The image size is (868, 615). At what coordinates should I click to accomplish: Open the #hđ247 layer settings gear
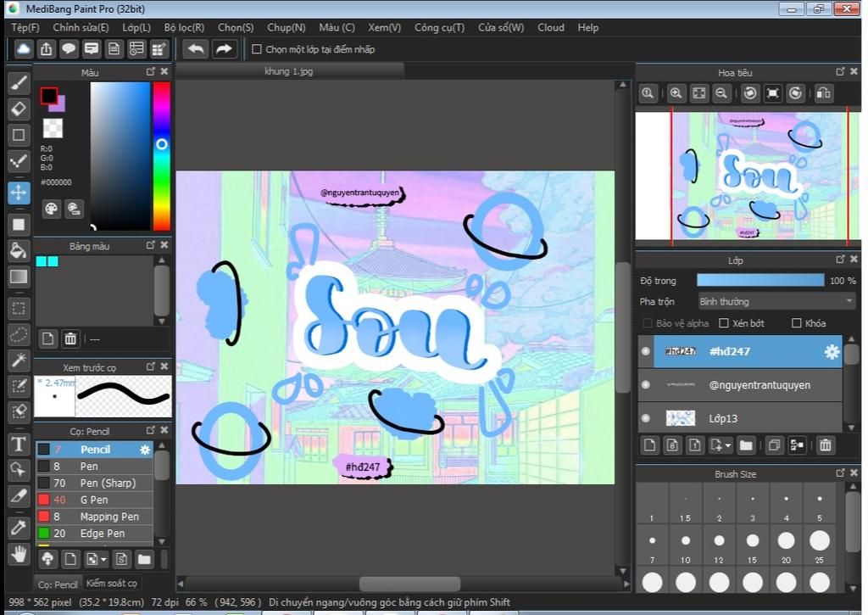pos(832,352)
